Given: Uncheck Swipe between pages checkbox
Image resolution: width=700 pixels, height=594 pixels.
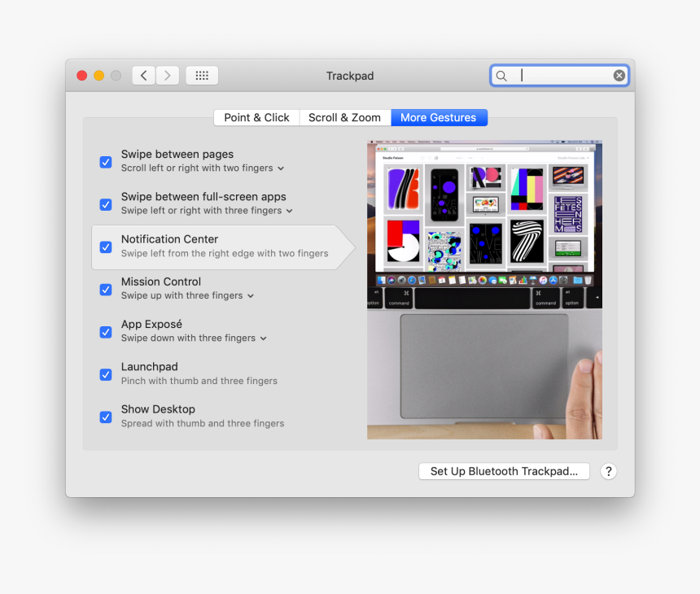Looking at the screenshot, I should (x=106, y=162).
